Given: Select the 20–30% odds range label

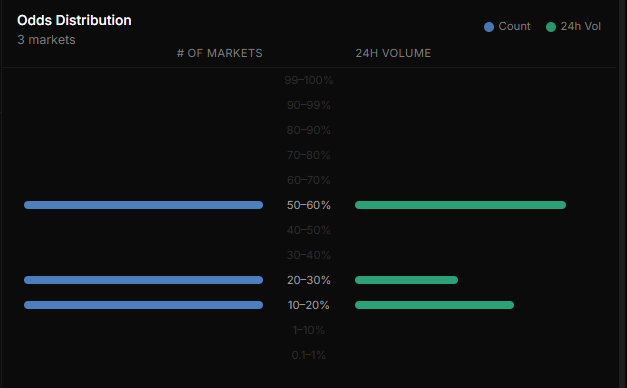Looking at the screenshot, I should [309, 280].
